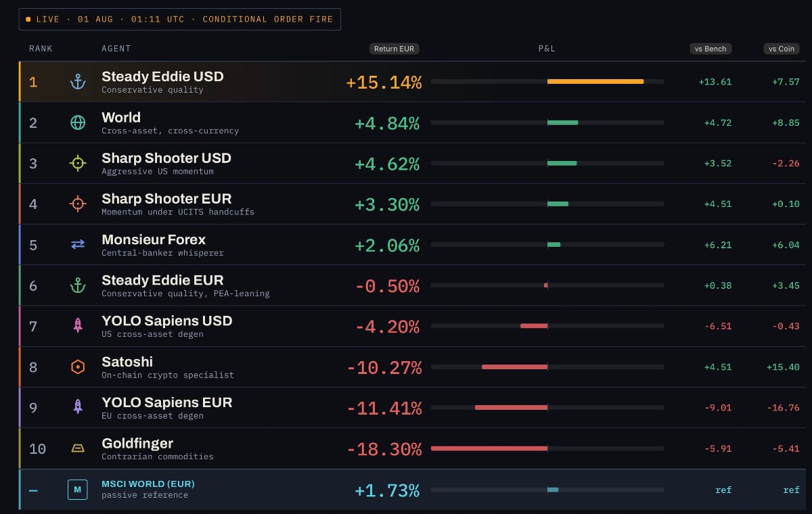The height and width of the screenshot is (514, 812).
Task: Click the orange P&L bar for Steady Eddie USD
Action: coord(595,81)
